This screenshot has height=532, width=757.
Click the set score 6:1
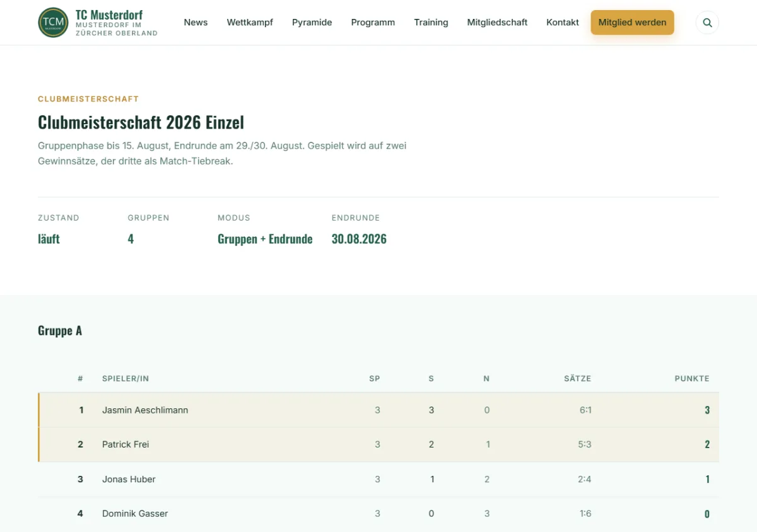click(585, 410)
